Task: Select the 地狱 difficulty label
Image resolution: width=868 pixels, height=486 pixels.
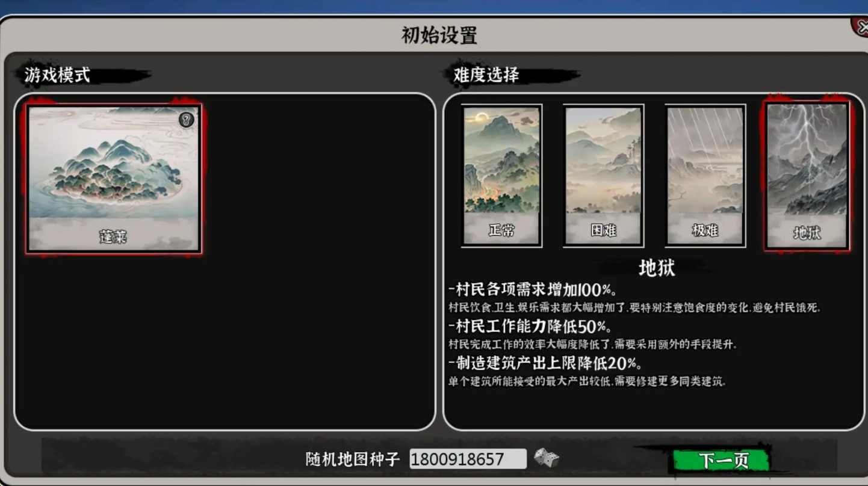Action: point(807,232)
